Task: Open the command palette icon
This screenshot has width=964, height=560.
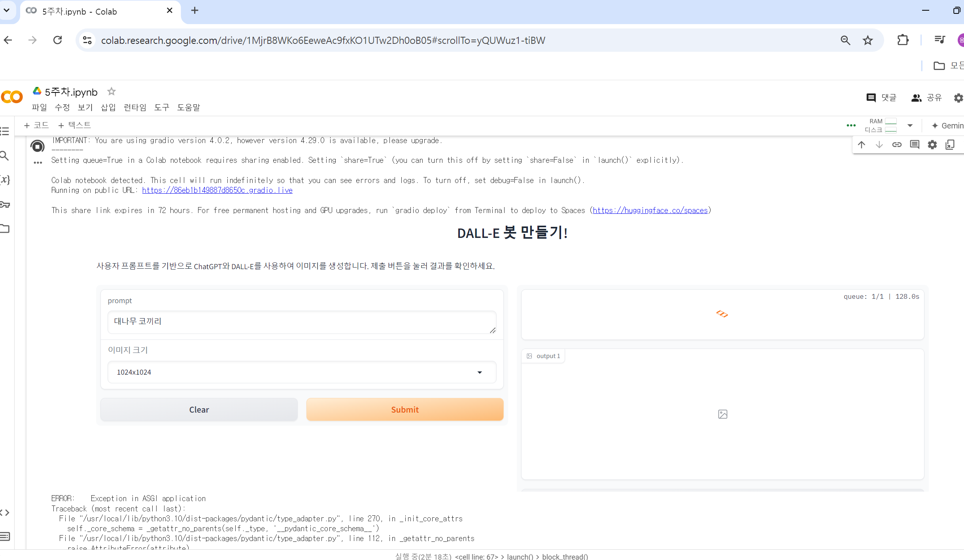Action: point(5,536)
